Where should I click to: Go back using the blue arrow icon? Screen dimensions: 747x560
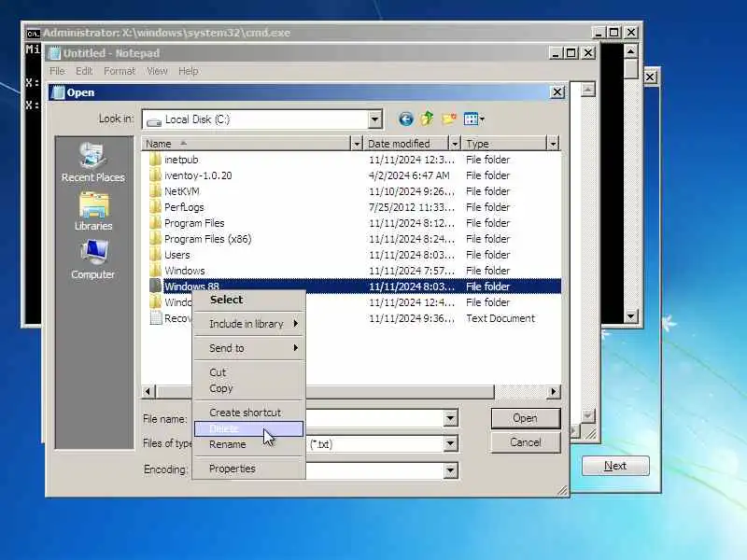point(405,119)
